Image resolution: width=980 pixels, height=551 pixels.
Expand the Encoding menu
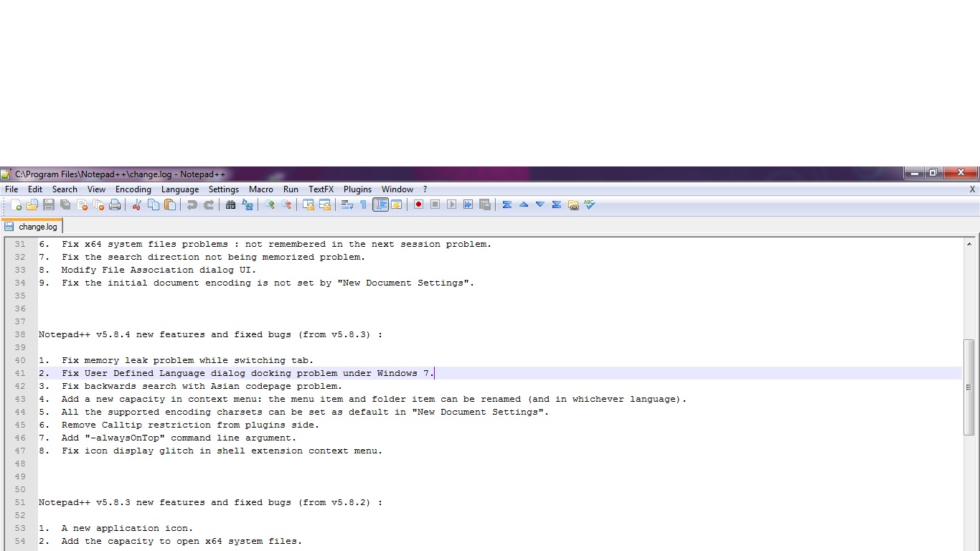[133, 189]
